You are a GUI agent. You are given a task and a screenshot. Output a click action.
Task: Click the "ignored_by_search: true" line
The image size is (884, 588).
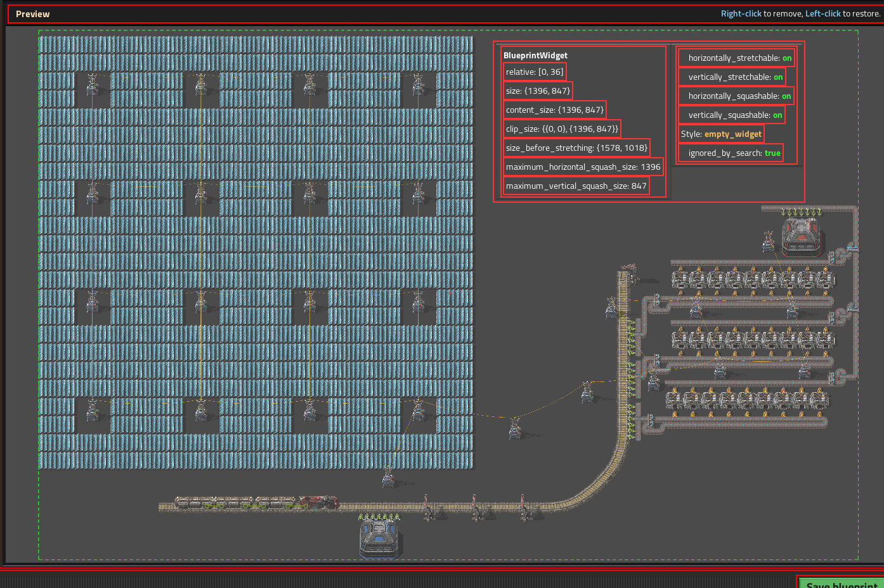coord(731,153)
